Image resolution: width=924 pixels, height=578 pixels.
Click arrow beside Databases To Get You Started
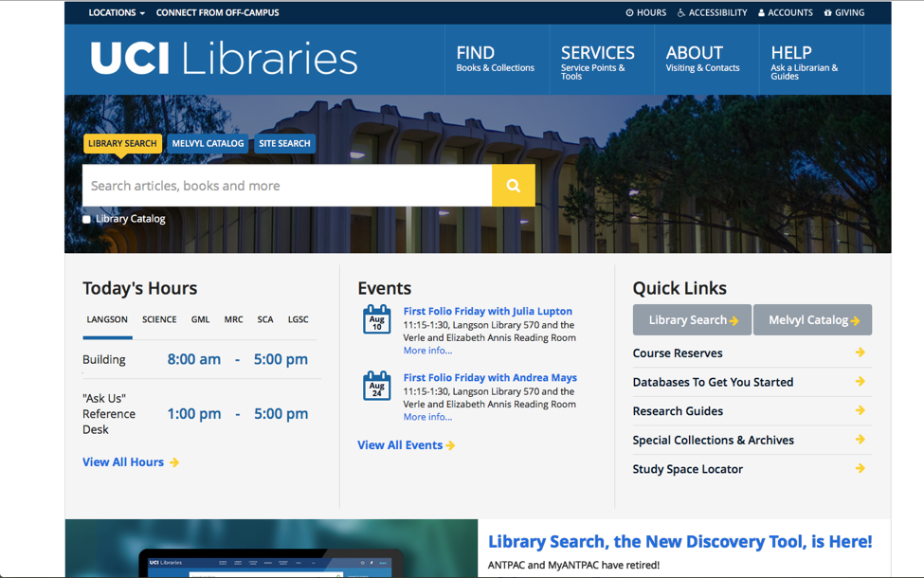tap(861, 381)
